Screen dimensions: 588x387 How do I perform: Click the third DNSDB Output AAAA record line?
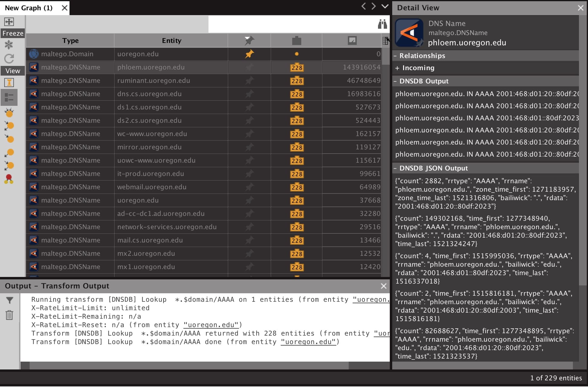click(x=486, y=118)
